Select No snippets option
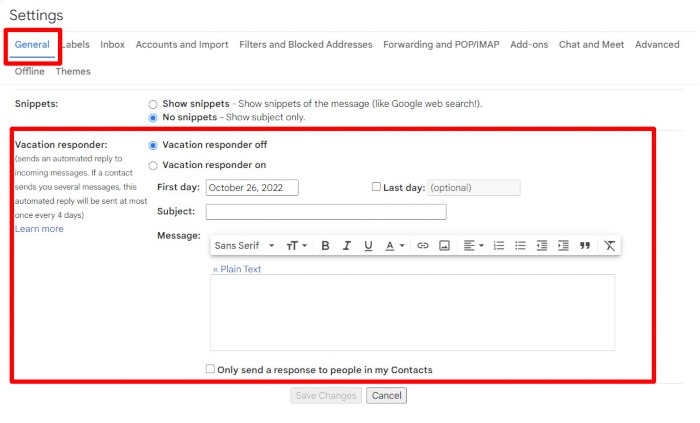This screenshot has height=423, width=700. pyautogui.click(x=153, y=118)
